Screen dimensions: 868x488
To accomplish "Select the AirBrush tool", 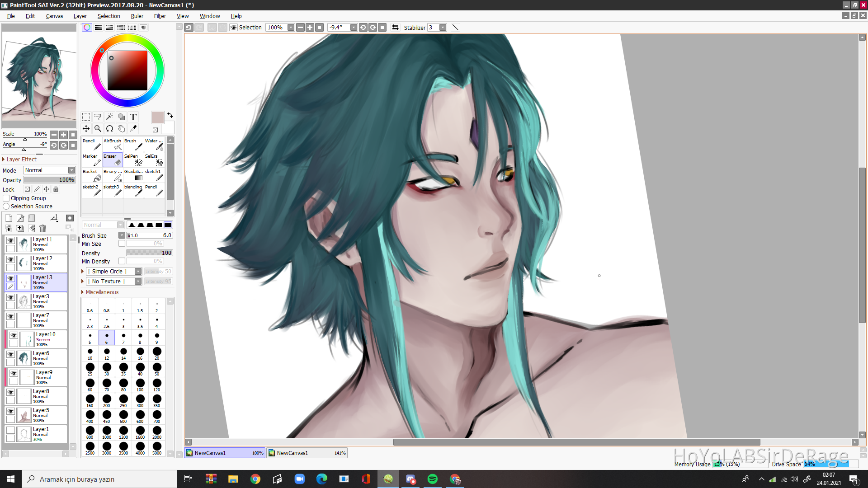I will 113,144.
